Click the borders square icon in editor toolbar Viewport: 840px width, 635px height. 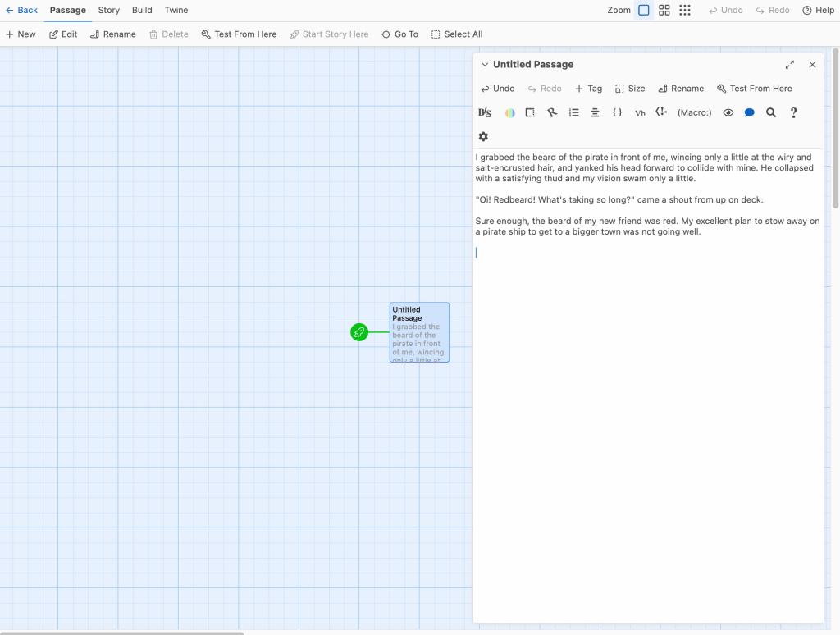[x=530, y=112]
